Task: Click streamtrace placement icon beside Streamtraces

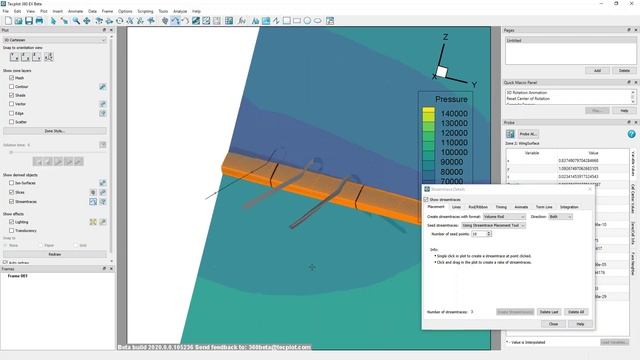Action: click(x=93, y=202)
